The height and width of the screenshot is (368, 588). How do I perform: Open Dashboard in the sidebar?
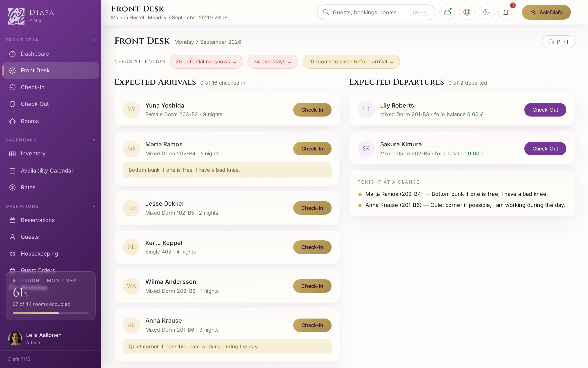51,54
